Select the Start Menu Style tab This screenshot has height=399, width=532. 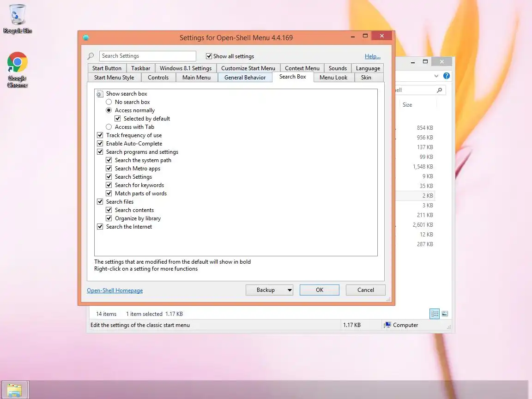[114, 78]
